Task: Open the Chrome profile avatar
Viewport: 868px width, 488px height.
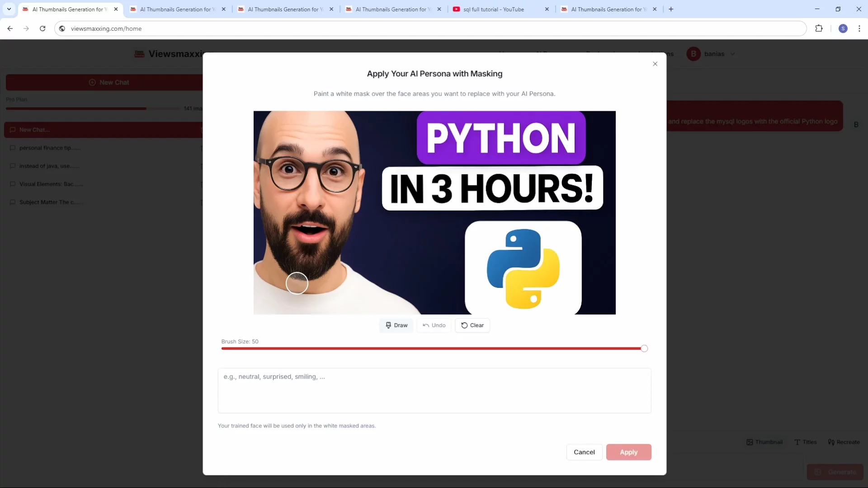Action: [843, 28]
